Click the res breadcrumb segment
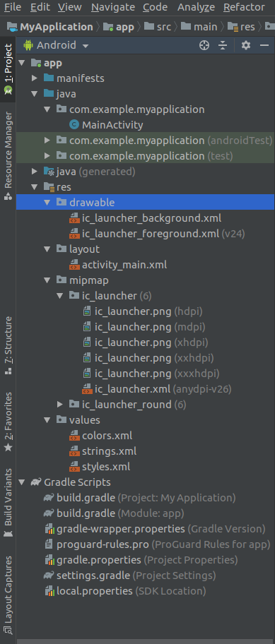The width and height of the screenshot is (275, 644). 241,27
